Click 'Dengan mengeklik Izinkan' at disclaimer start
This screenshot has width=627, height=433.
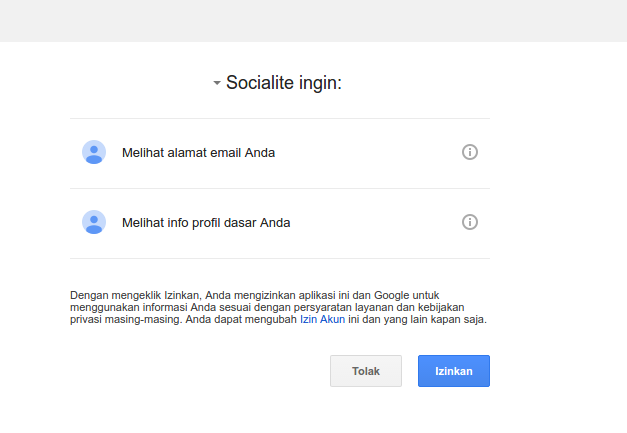[x=136, y=296]
